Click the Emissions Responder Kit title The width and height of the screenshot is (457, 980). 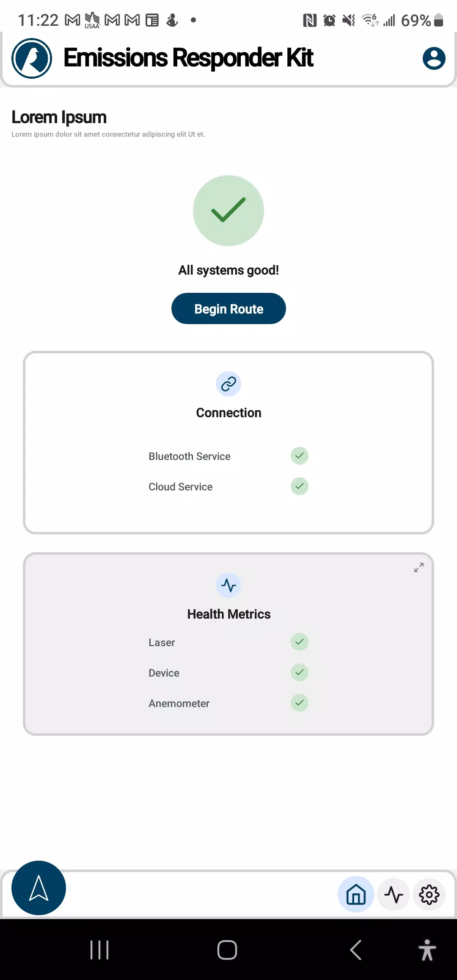(188, 58)
